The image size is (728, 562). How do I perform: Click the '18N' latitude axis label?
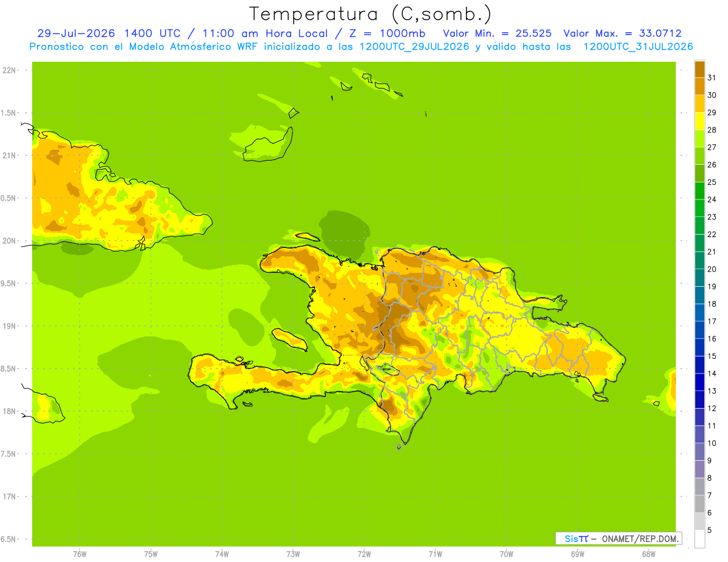pos(10,412)
